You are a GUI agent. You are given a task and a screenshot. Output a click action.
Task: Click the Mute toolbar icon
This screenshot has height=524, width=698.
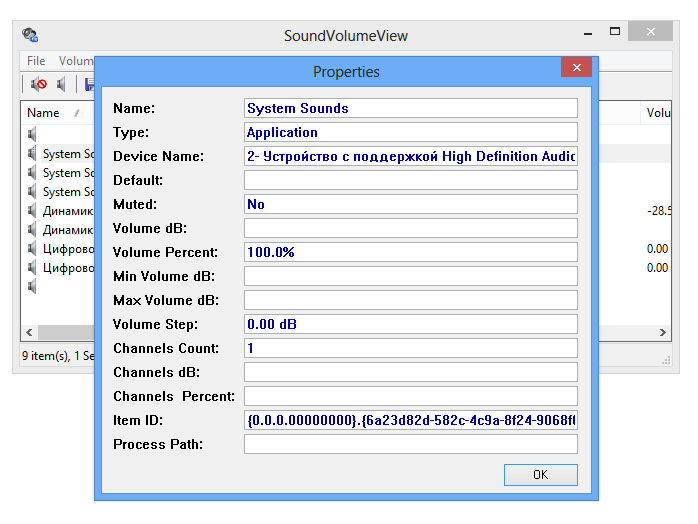39,84
